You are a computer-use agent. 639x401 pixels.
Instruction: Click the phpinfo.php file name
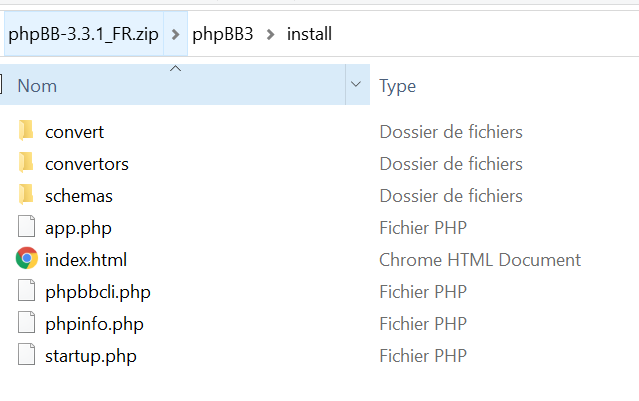(x=95, y=324)
